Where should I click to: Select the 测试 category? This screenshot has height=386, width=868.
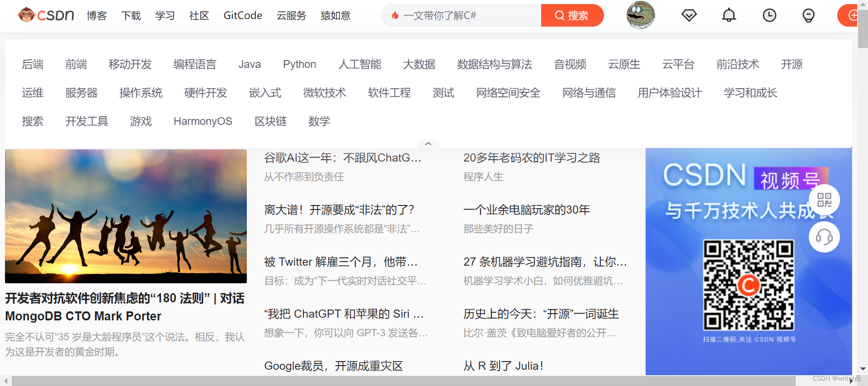click(x=443, y=93)
